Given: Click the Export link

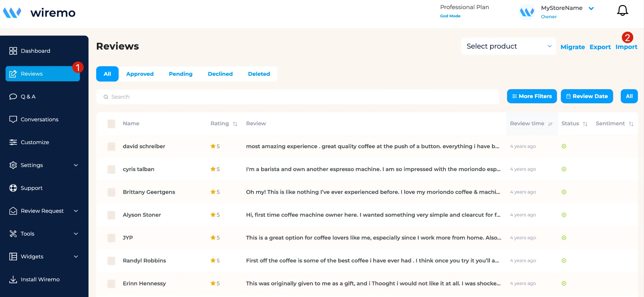Looking at the screenshot, I should (600, 47).
